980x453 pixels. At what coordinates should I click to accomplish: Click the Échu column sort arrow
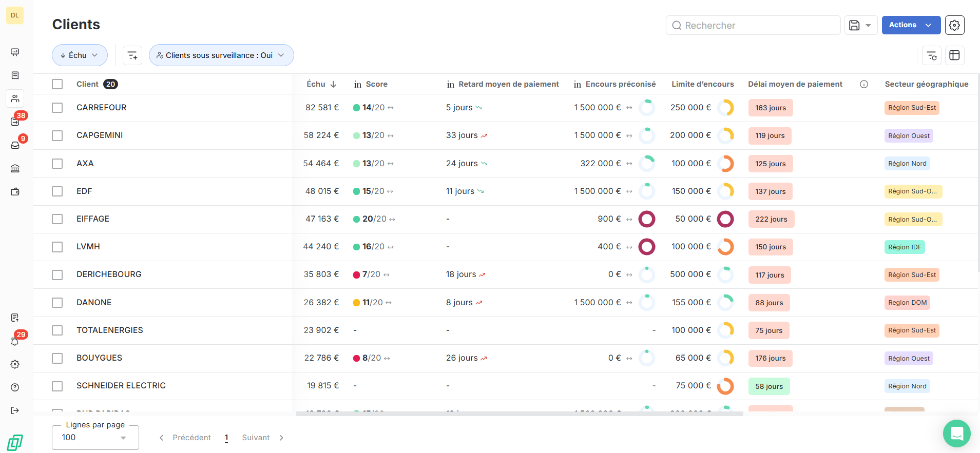(x=333, y=84)
